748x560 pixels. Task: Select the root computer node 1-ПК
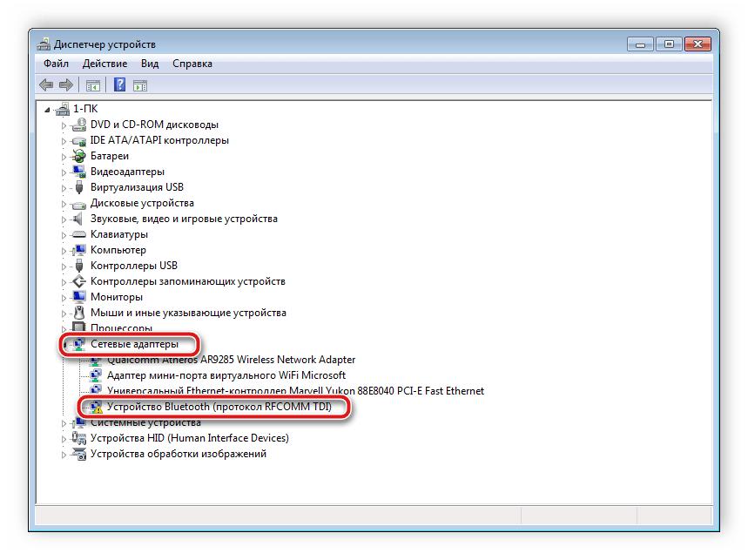coord(85,108)
